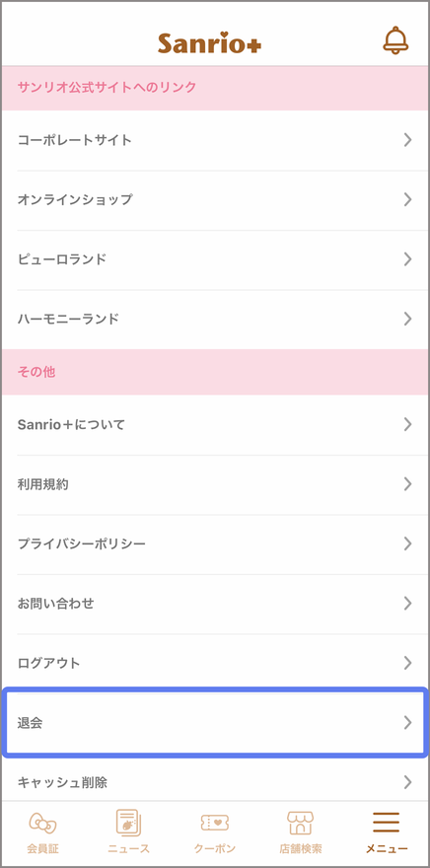The height and width of the screenshot is (868, 430).
Task: Open the ハーモニーランド link
Action: tap(215, 320)
